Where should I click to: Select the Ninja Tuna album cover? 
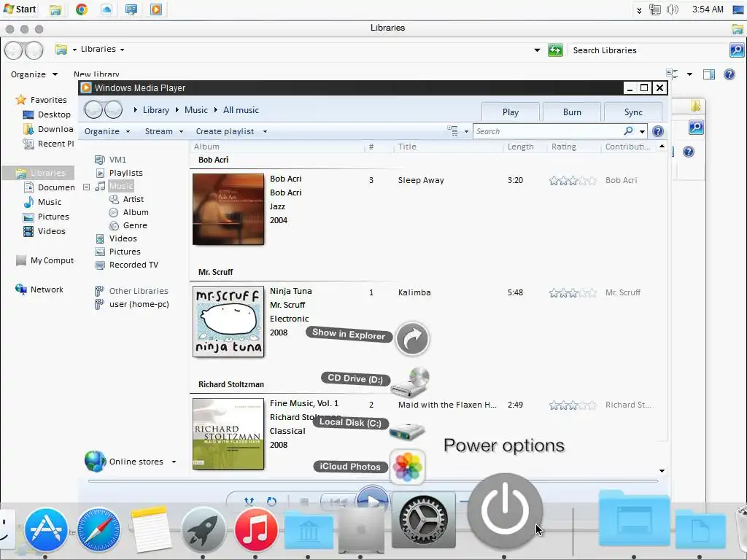point(228,322)
